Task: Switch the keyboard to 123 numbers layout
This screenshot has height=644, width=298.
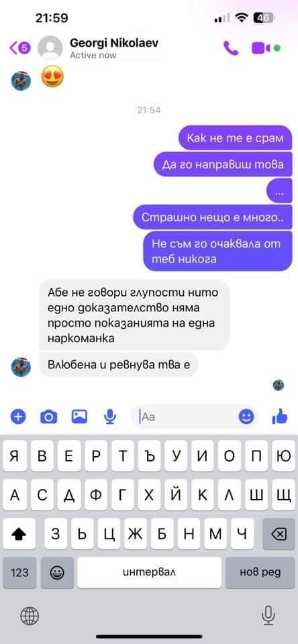Action: click(19, 572)
